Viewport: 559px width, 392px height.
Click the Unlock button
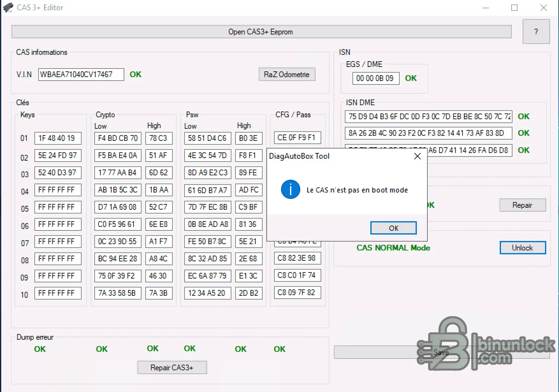(x=523, y=248)
